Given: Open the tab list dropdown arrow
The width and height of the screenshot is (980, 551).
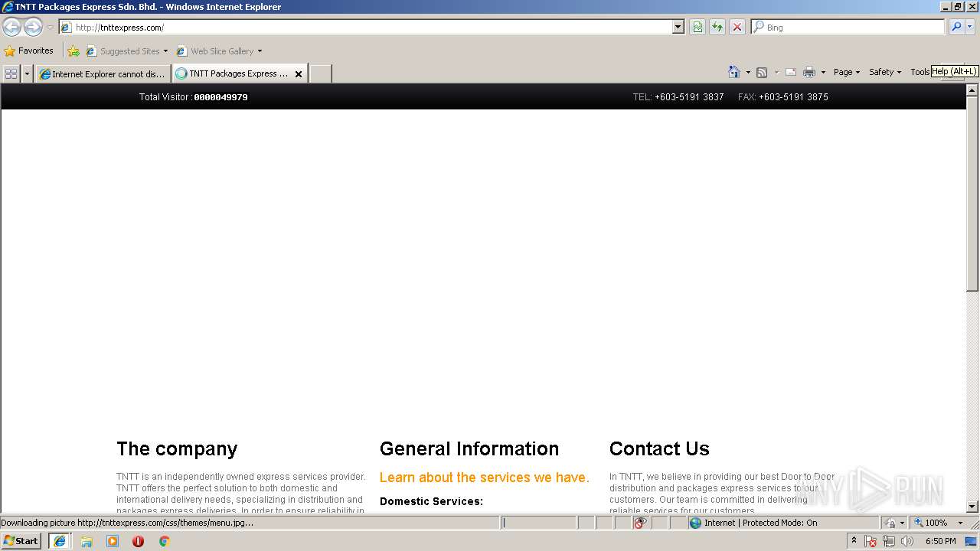Looking at the screenshot, I should [x=28, y=74].
